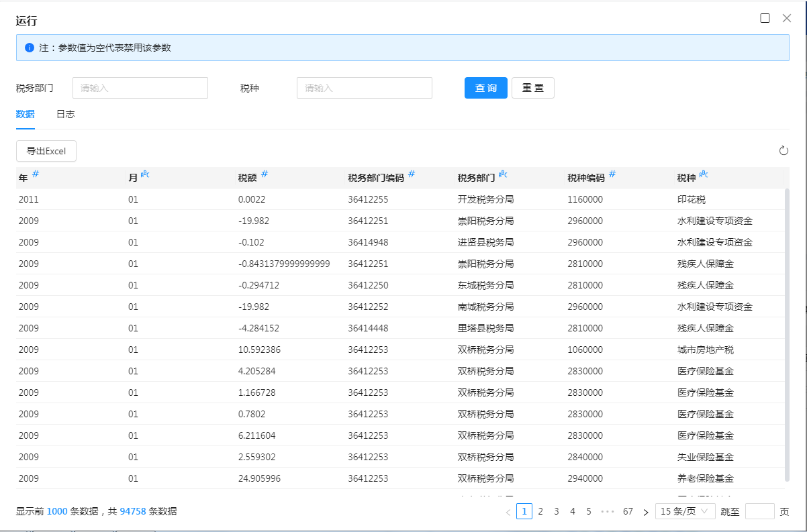Click the text type icon beside 税种 column
The height and width of the screenshot is (532, 807).
coord(704,175)
